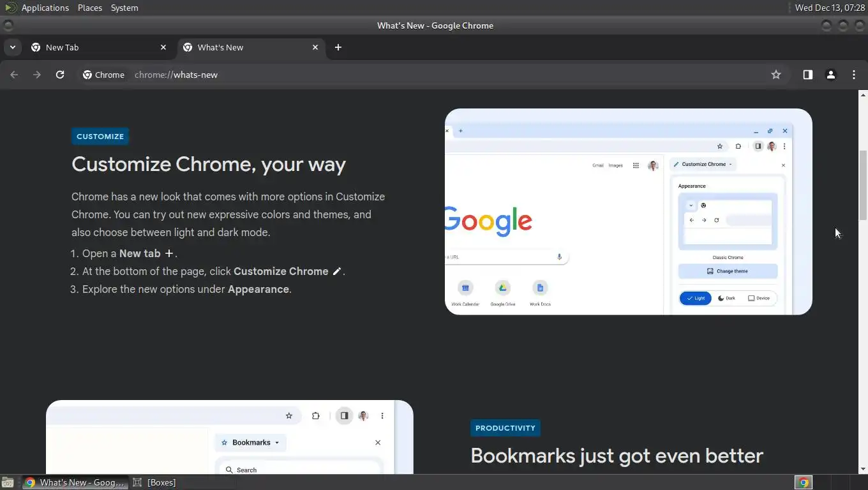868x490 pixels.
Task: Select the What's New taskbar window button
Action: (x=75, y=482)
